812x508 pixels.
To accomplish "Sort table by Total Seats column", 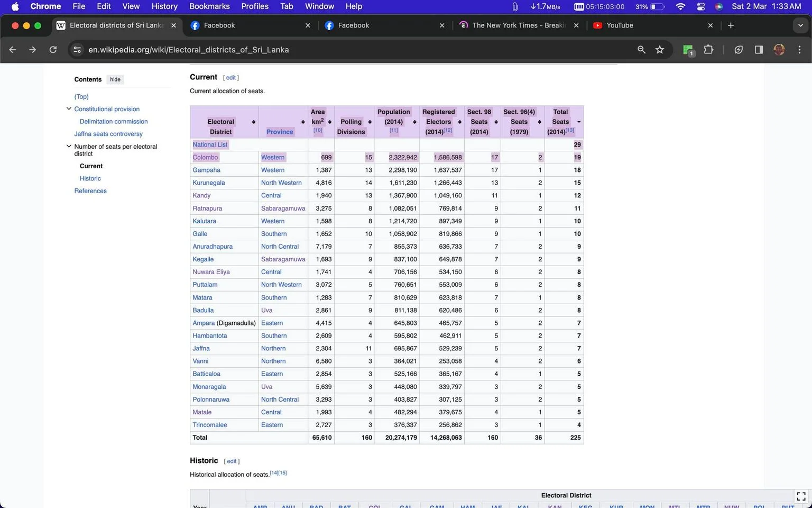I will point(579,122).
